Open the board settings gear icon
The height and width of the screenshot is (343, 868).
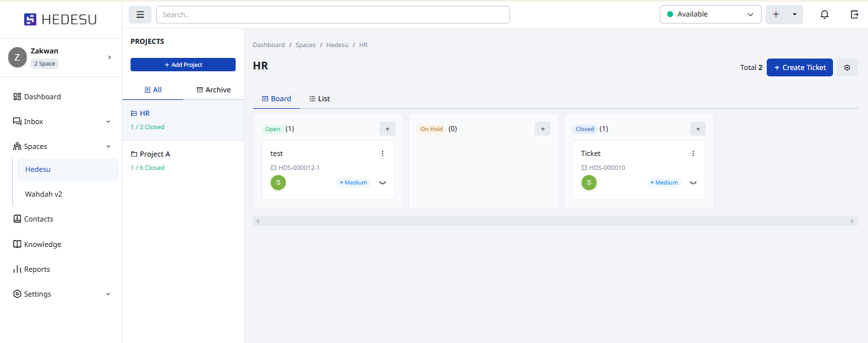(x=847, y=67)
